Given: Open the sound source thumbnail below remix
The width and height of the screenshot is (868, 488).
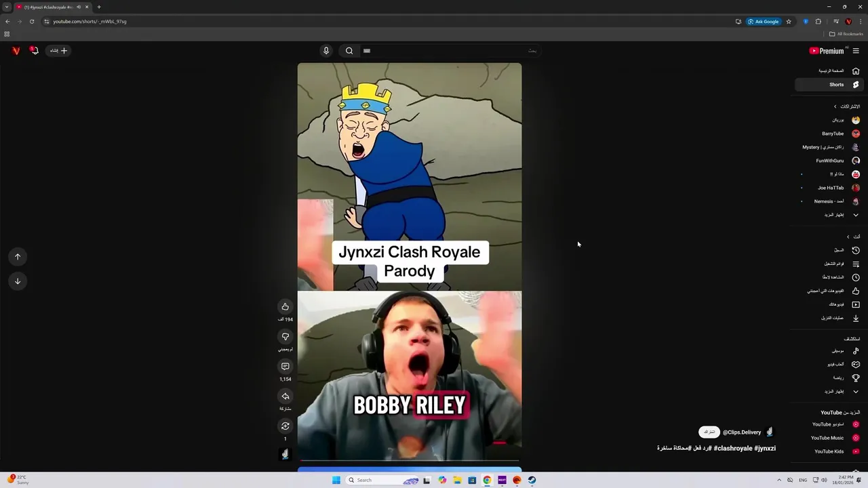Looking at the screenshot, I should (x=285, y=454).
